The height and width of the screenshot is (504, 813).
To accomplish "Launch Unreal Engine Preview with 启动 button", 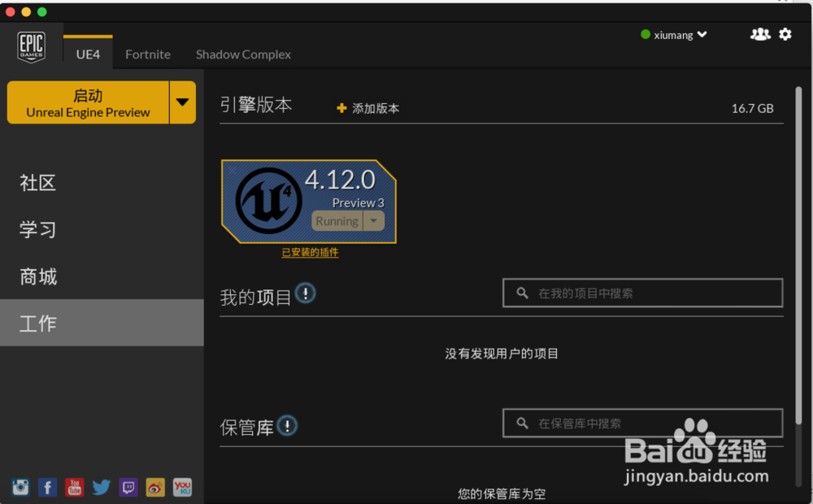I will pos(88,102).
